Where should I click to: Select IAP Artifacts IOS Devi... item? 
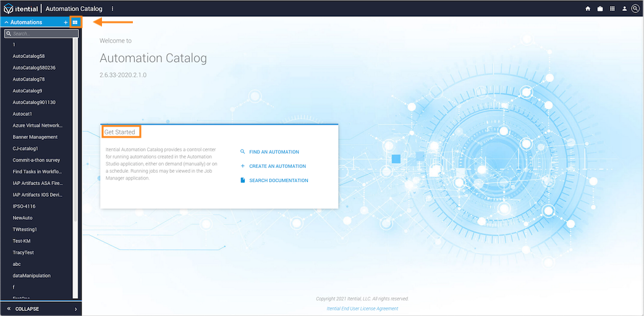[38, 194]
